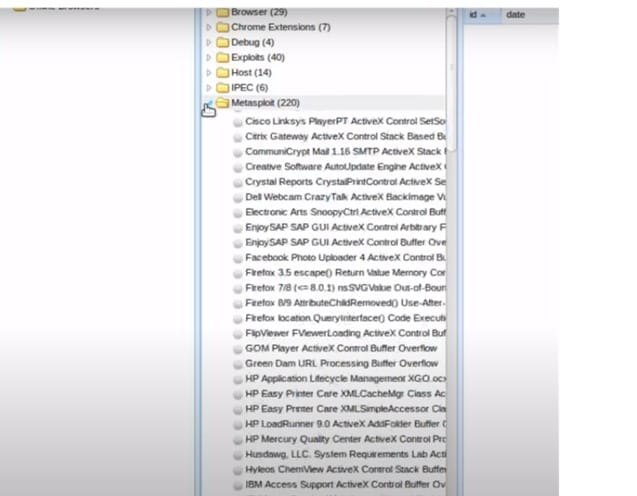The height and width of the screenshot is (496, 637).
Task: Open Firefox 8/9 AttributeChildRemoved() Use-After module
Action: tap(345, 303)
